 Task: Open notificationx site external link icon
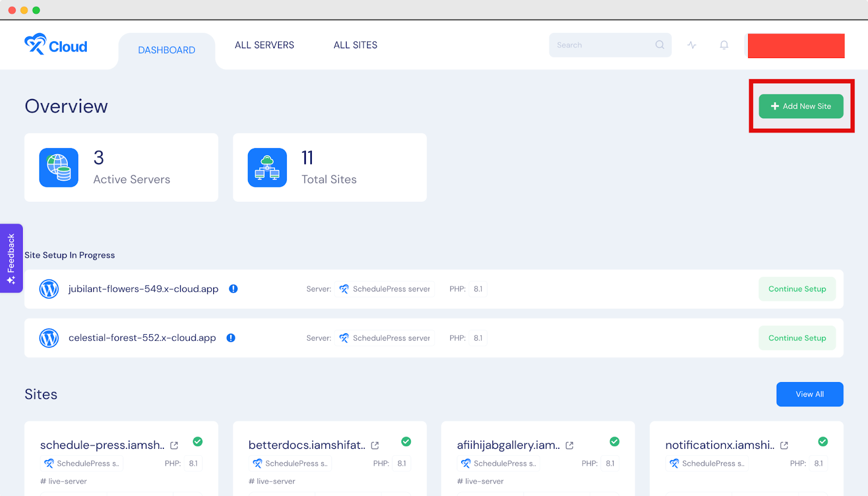[784, 446]
